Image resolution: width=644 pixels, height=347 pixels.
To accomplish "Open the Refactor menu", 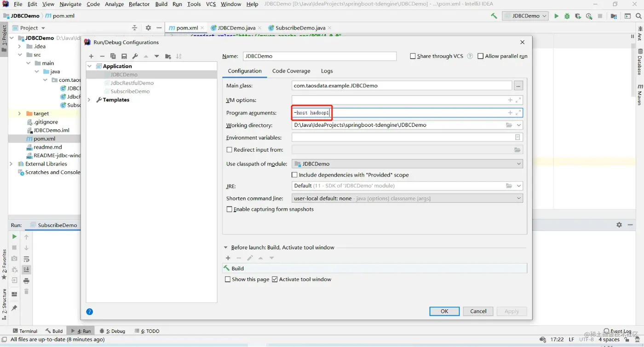I will click(x=139, y=4).
